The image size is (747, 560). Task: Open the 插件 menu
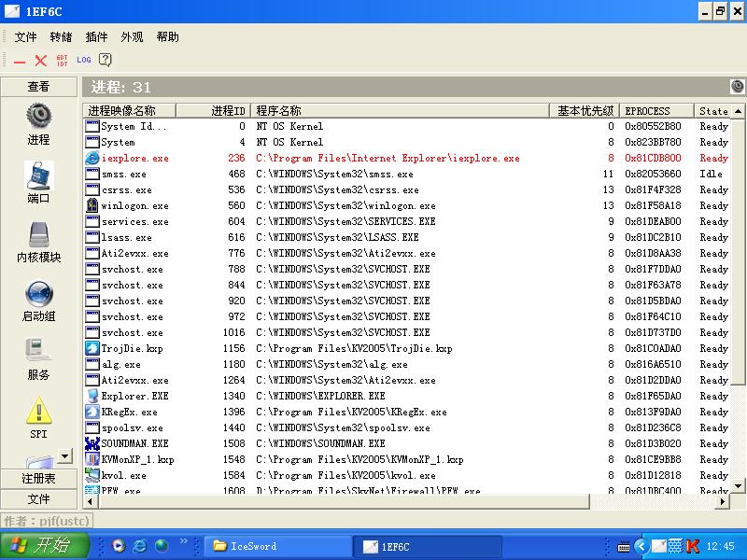pos(96,36)
